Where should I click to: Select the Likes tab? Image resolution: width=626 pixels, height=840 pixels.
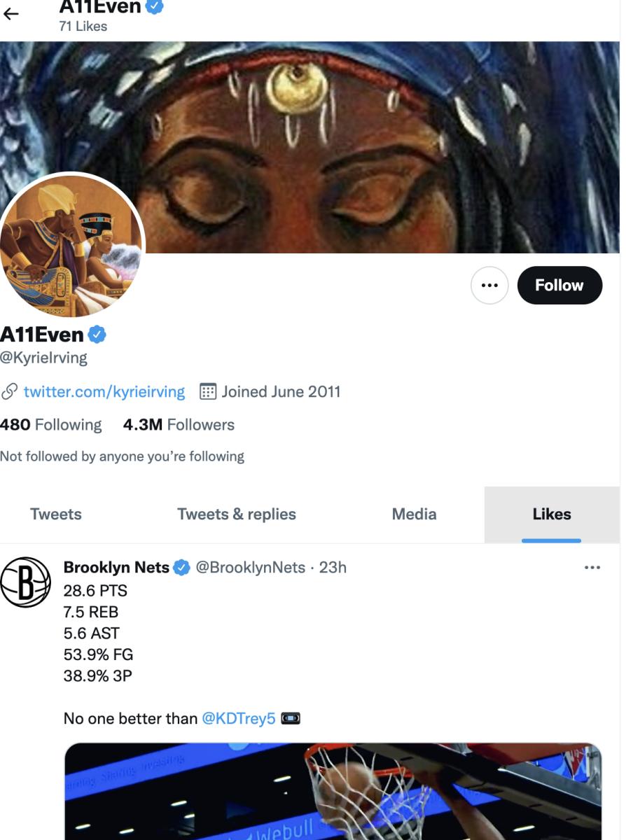click(552, 514)
